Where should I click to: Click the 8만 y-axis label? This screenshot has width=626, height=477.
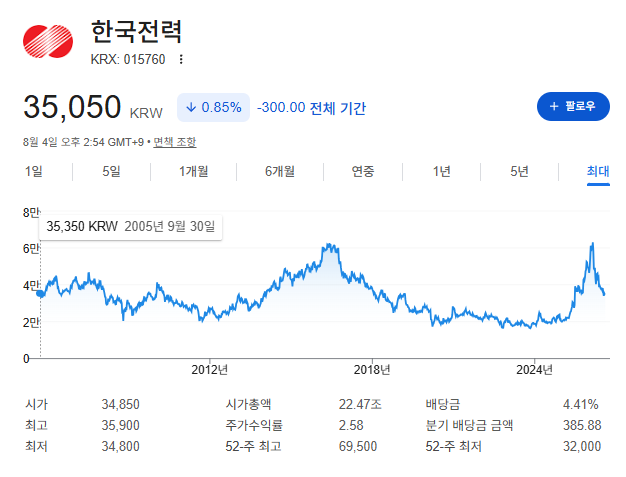coord(31,212)
